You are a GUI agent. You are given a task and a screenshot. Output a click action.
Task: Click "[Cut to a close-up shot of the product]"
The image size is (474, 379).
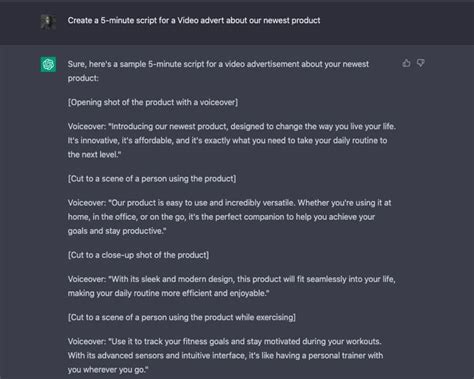click(x=138, y=255)
